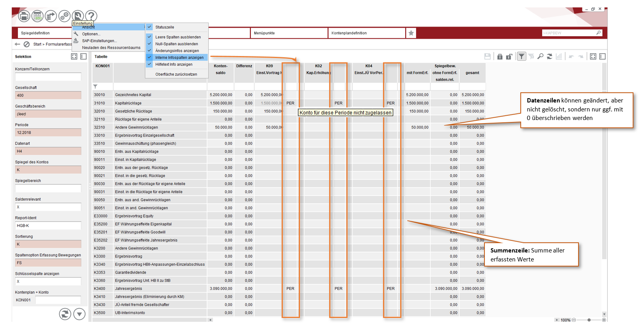The image size is (644, 330).
Task: Click cell 5.200.000,00 in Gezeichnetes Kapital row
Action: pyautogui.click(x=221, y=95)
